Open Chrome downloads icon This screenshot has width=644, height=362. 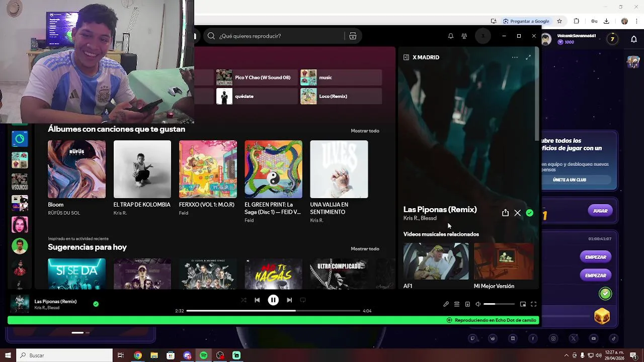606,21
